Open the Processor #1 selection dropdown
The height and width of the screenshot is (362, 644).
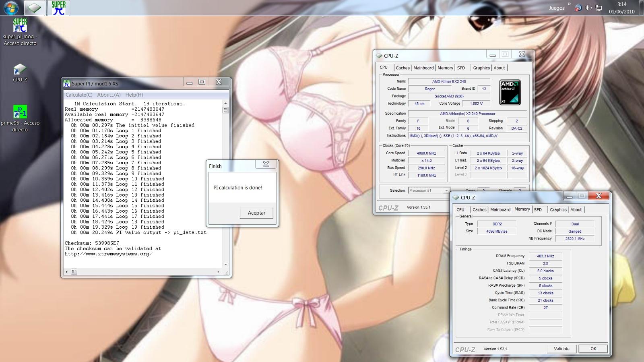(429, 190)
